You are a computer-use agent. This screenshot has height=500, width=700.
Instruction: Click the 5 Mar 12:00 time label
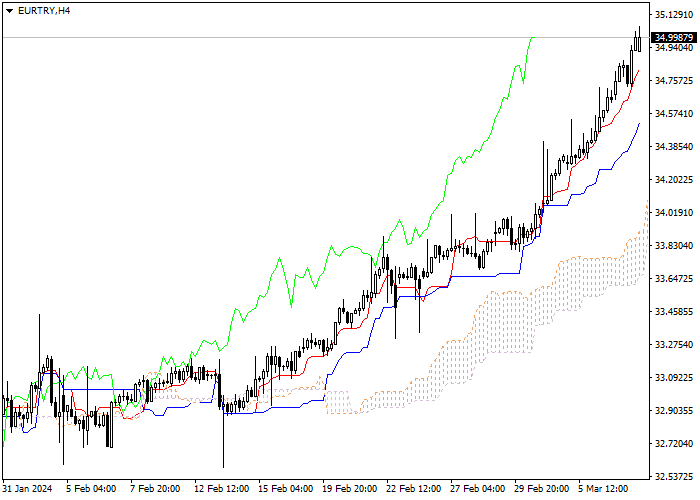click(604, 489)
